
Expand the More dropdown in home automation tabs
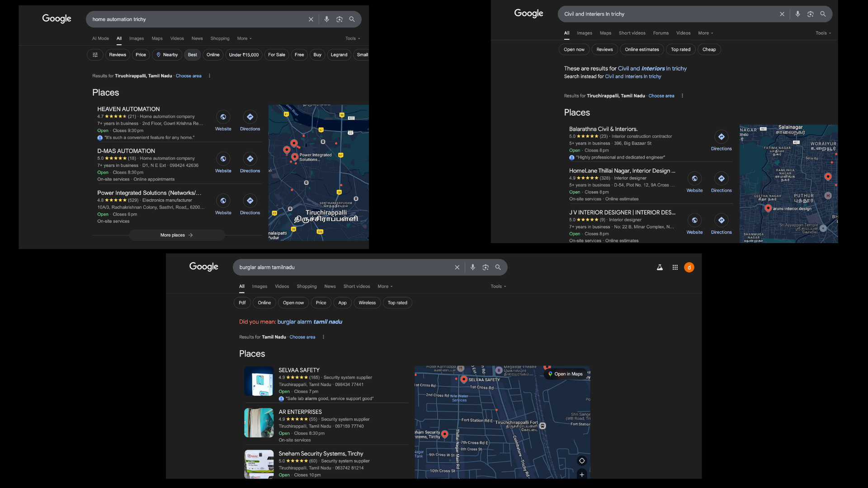pos(244,39)
